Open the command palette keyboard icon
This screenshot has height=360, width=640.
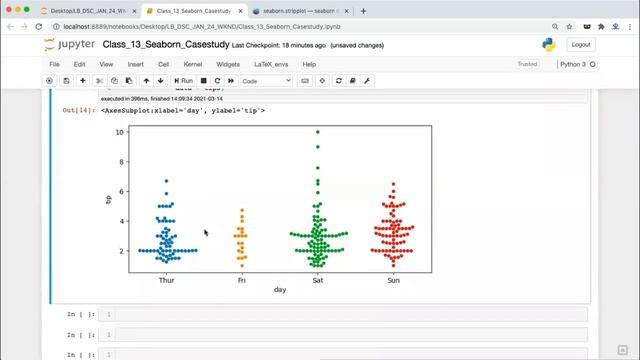(305, 81)
